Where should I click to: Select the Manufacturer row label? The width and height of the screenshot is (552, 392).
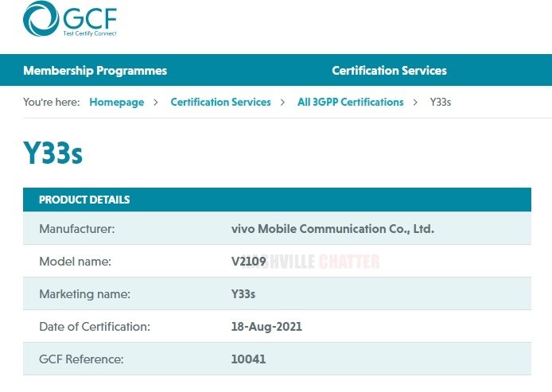click(x=76, y=229)
